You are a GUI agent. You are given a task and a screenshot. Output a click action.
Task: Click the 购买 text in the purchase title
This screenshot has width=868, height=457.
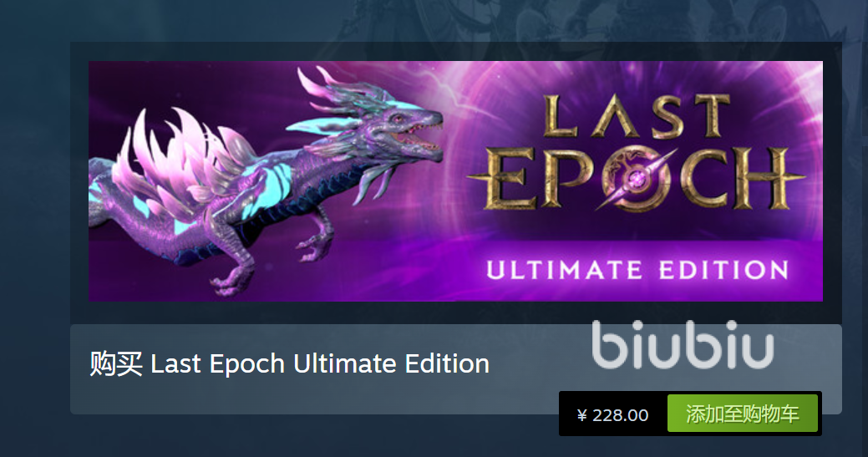pyautogui.click(x=115, y=364)
